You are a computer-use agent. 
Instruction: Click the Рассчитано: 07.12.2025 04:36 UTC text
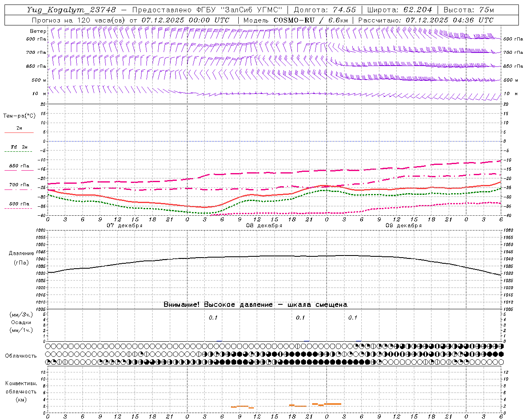pyautogui.click(x=426, y=20)
